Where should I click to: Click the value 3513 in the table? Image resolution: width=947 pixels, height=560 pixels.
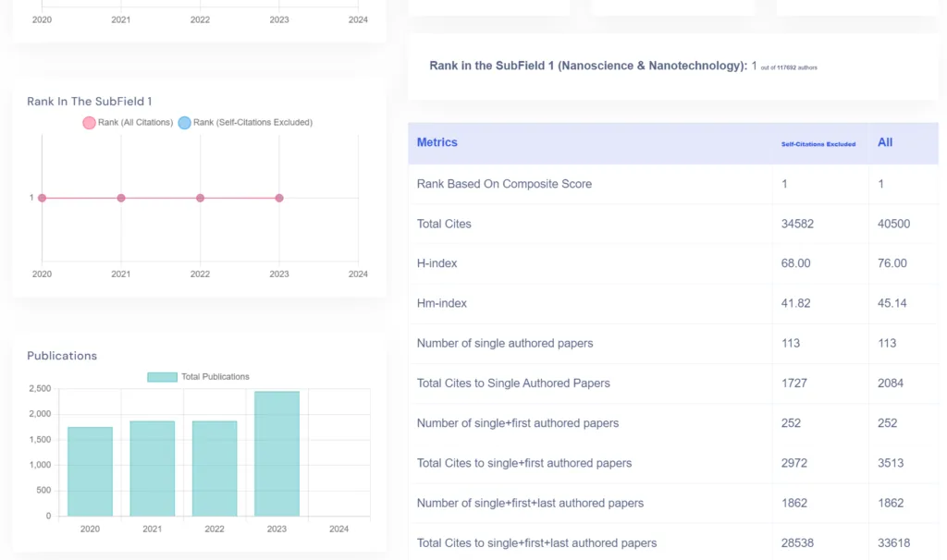891,463
